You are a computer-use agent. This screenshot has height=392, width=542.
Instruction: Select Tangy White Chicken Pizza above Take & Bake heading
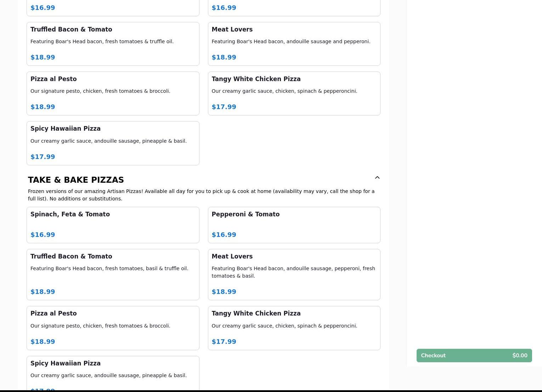pyautogui.click(x=294, y=93)
